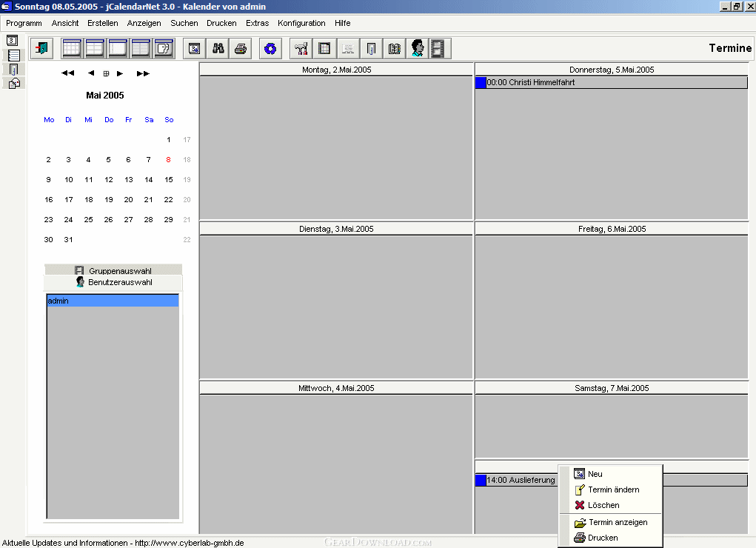
Task: Open the Hilfe menu
Action: pos(343,23)
